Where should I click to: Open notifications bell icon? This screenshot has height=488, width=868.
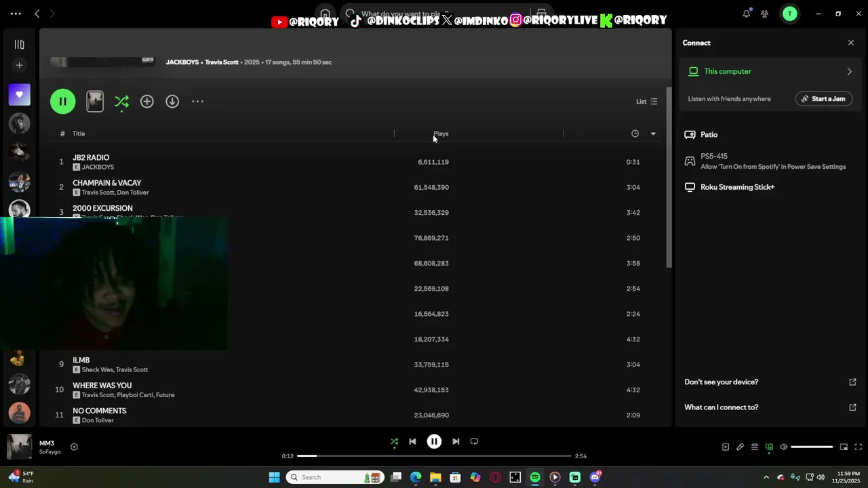pos(746,14)
